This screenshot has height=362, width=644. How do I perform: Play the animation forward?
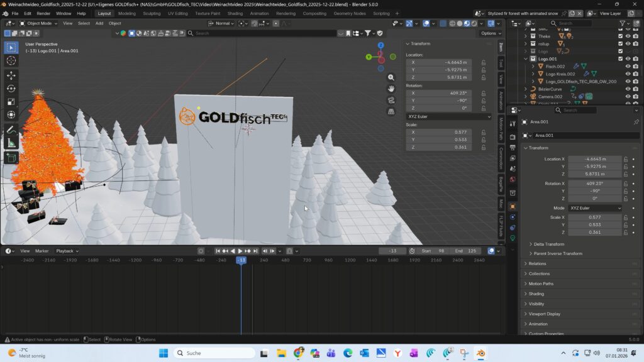tap(240, 251)
